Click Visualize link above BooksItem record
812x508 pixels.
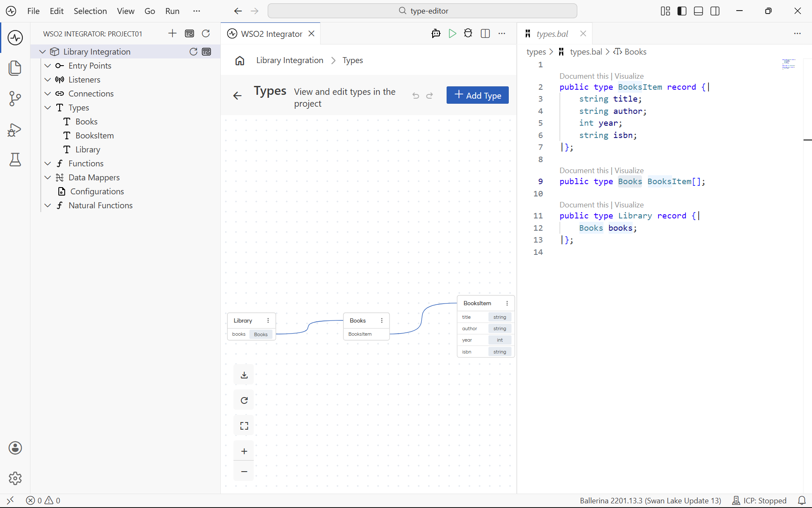(x=629, y=76)
